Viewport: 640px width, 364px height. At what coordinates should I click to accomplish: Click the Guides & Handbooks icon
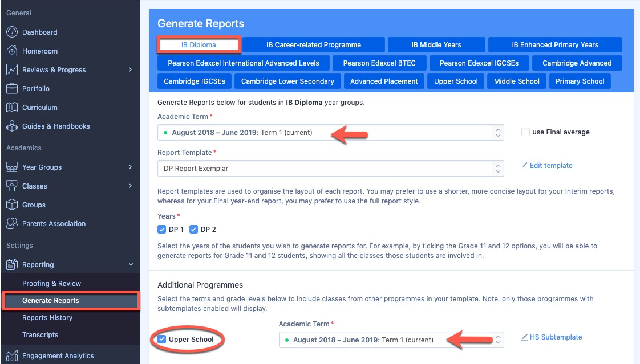pyautogui.click(x=12, y=126)
